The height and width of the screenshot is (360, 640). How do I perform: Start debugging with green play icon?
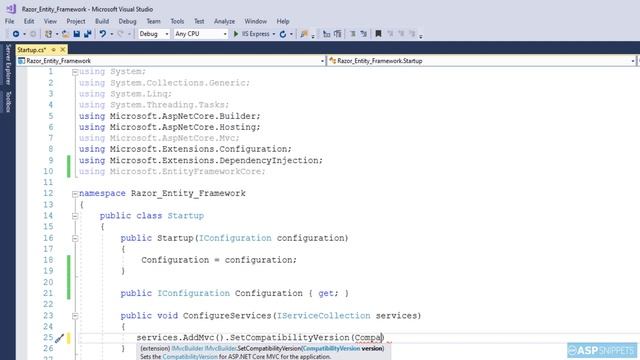pyautogui.click(x=236, y=34)
